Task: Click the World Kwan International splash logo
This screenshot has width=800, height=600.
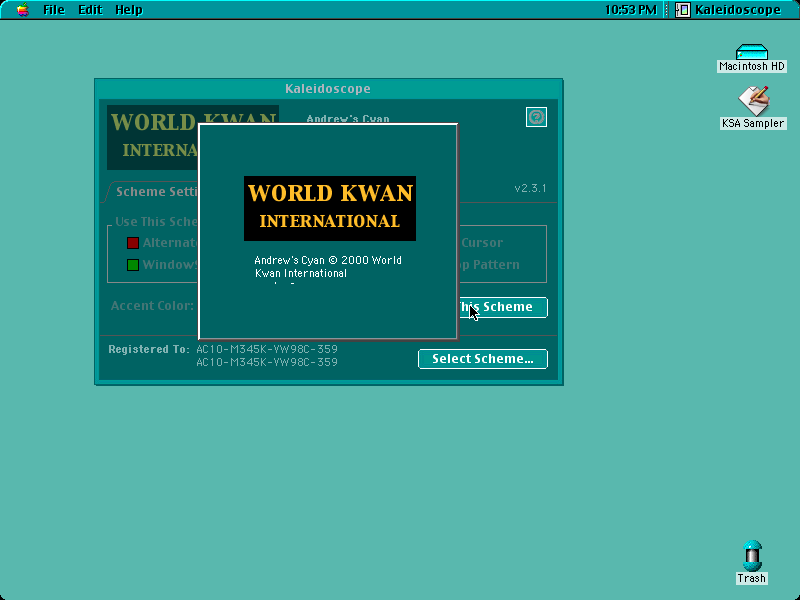Action: tap(330, 208)
